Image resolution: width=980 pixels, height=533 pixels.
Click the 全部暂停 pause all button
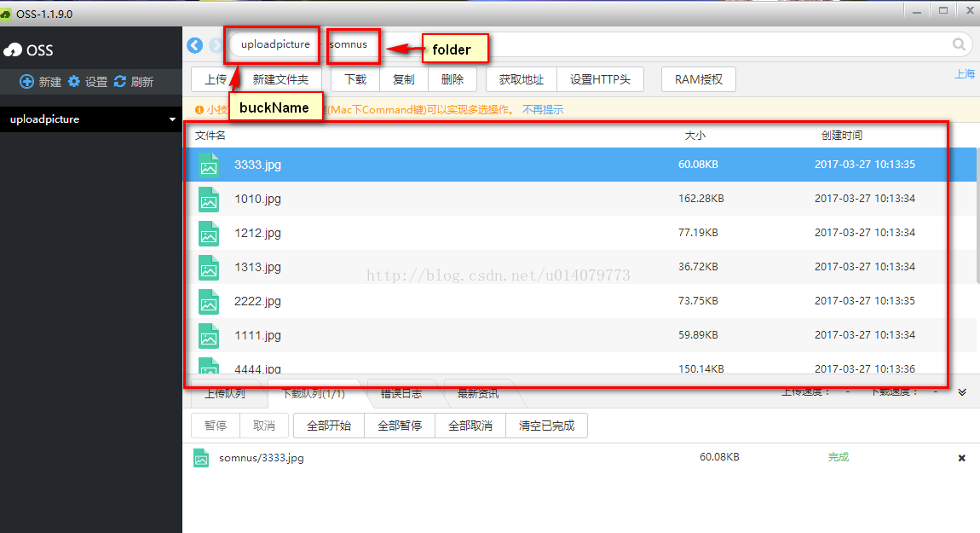(x=400, y=426)
